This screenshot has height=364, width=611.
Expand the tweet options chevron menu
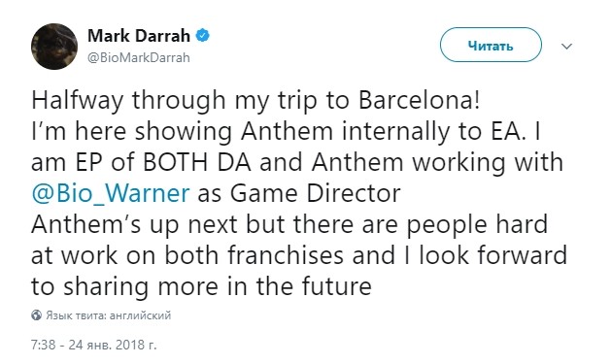pos(566,47)
